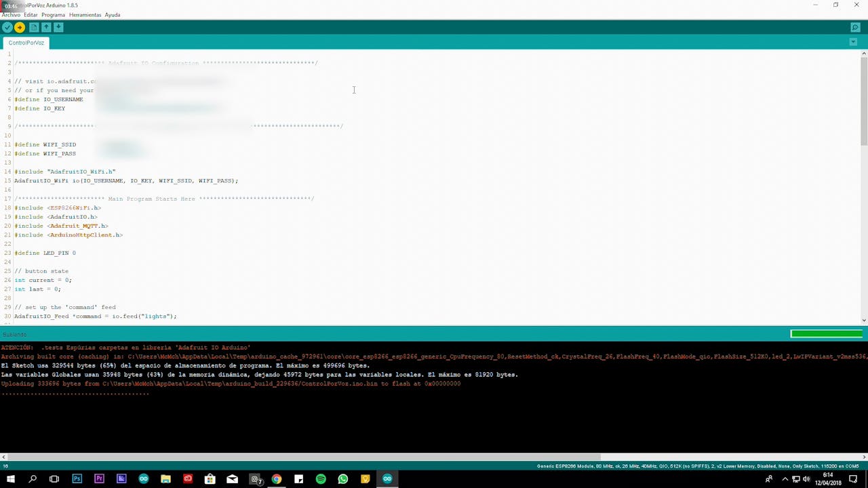Click the ArduinoHttpClient.h include line
Image resolution: width=868 pixels, height=488 pixels.
[68, 235]
